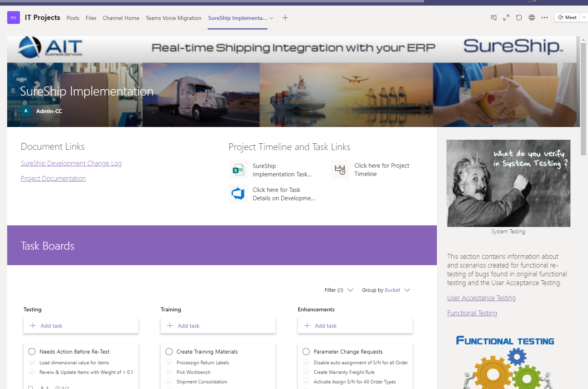Open the Functional Testing gears image
The height and width of the screenshot is (389, 588).
(508, 362)
